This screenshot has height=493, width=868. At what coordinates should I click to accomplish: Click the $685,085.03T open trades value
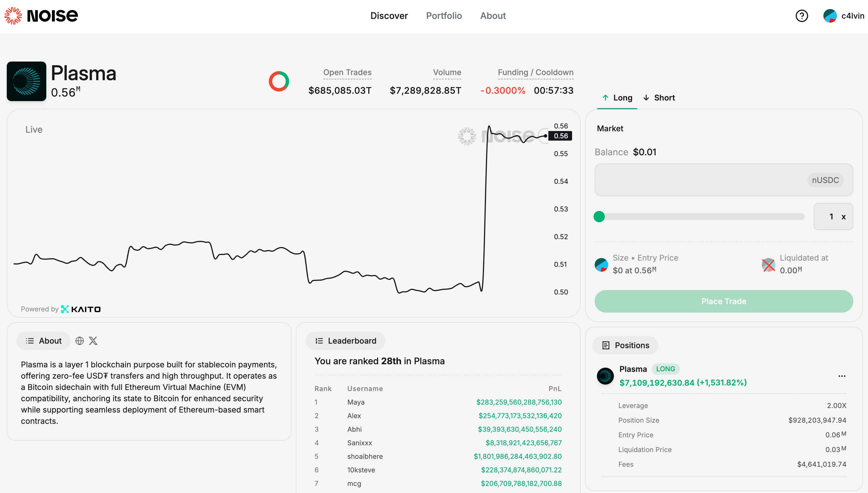340,90
